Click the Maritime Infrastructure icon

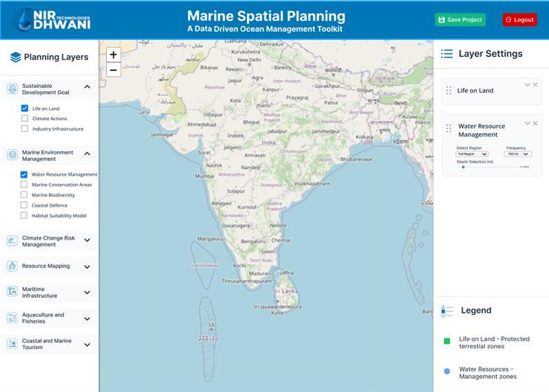pos(12,292)
